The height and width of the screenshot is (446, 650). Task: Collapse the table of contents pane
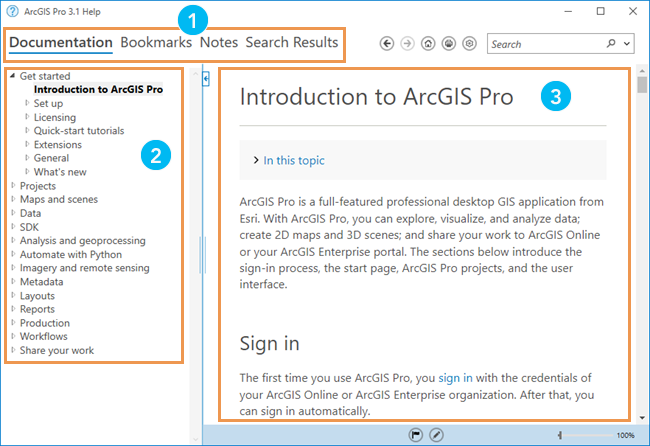pyautogui.click(x=205, y=77)
